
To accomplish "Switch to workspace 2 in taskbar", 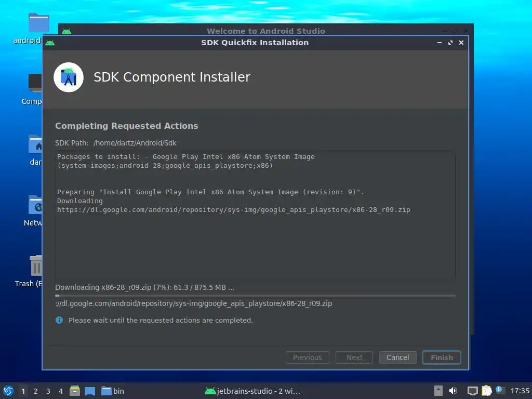I will tap(36, 391).
